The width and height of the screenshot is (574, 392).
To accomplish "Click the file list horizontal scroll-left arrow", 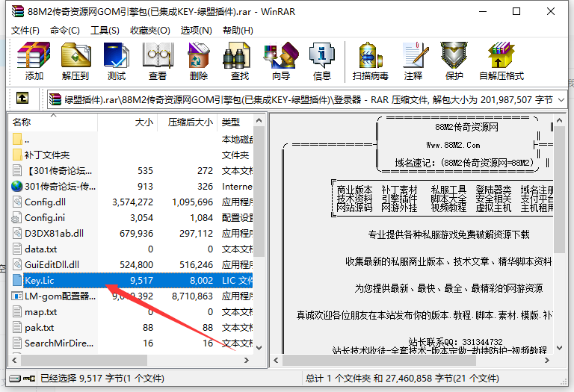I will pos(14,360).
